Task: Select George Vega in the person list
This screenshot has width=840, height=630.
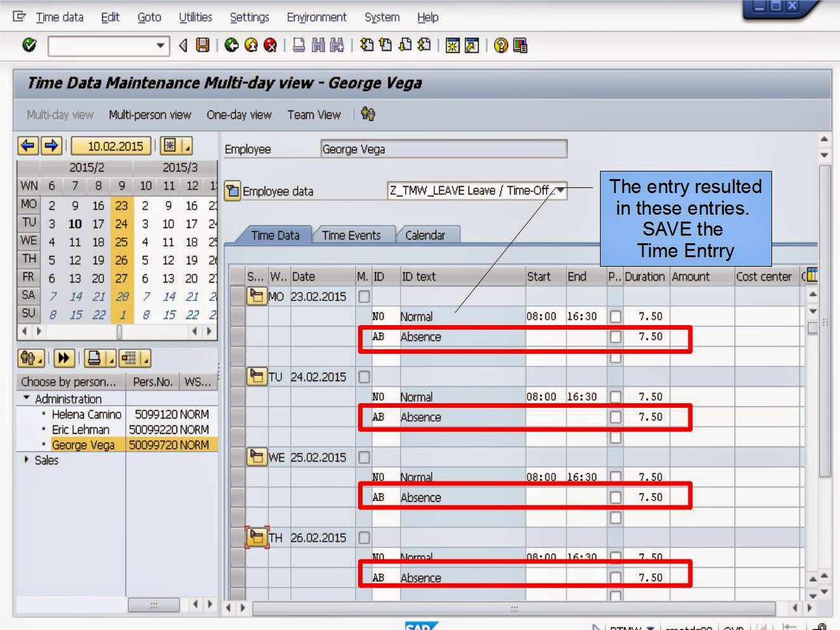Action: point(84,445)
